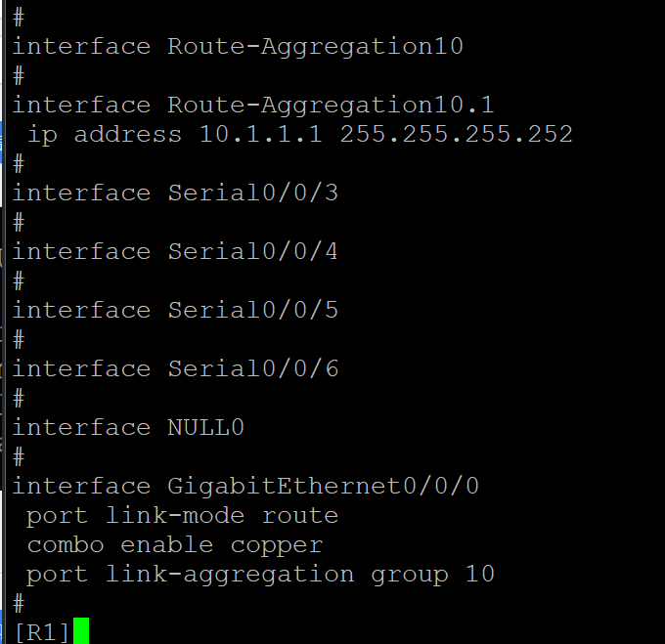The image size is (665, 644).
Task: Click the Serial0/0/4 interface name
Action: (x=252, y=251)
